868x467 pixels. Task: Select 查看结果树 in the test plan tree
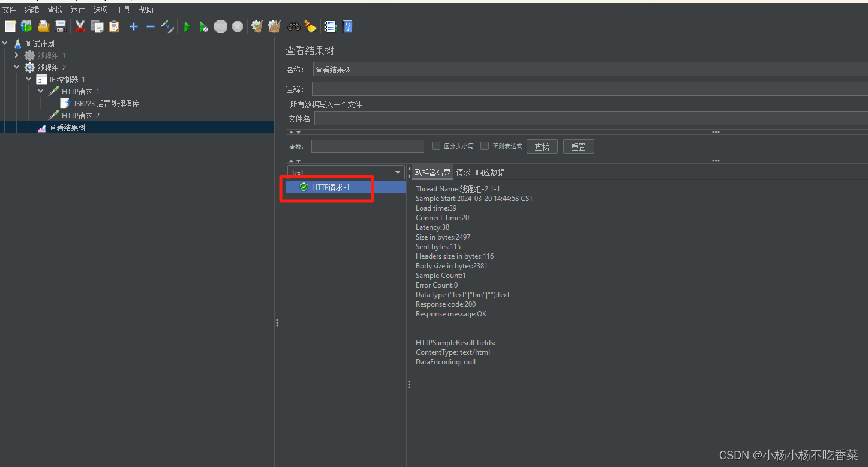(67, 128)
